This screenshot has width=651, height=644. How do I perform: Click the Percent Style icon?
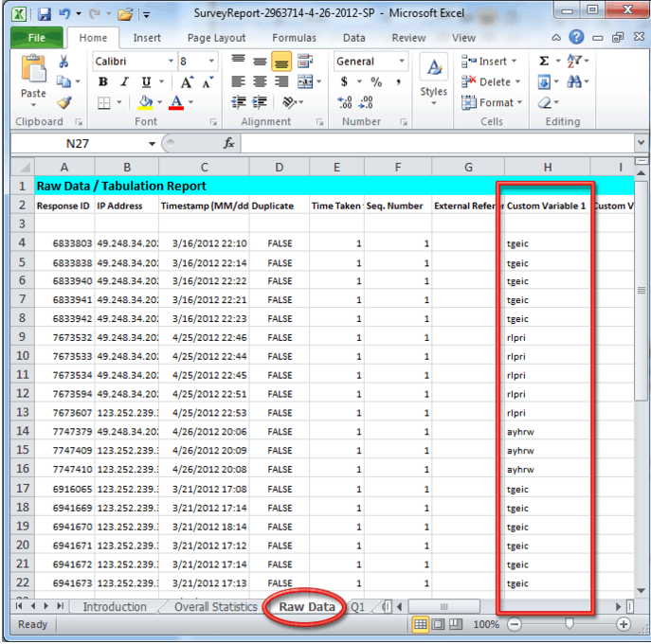tap(375, 81)
